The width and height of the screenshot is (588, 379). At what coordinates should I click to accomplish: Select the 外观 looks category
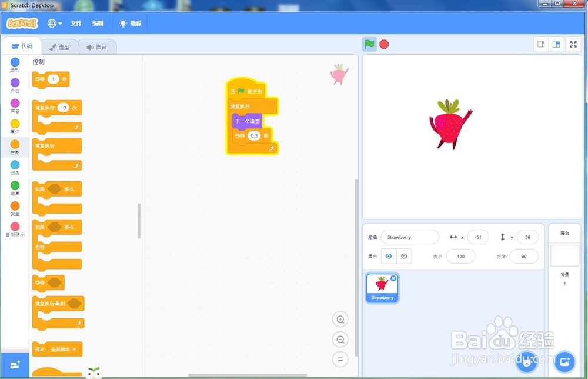point(15,85)
